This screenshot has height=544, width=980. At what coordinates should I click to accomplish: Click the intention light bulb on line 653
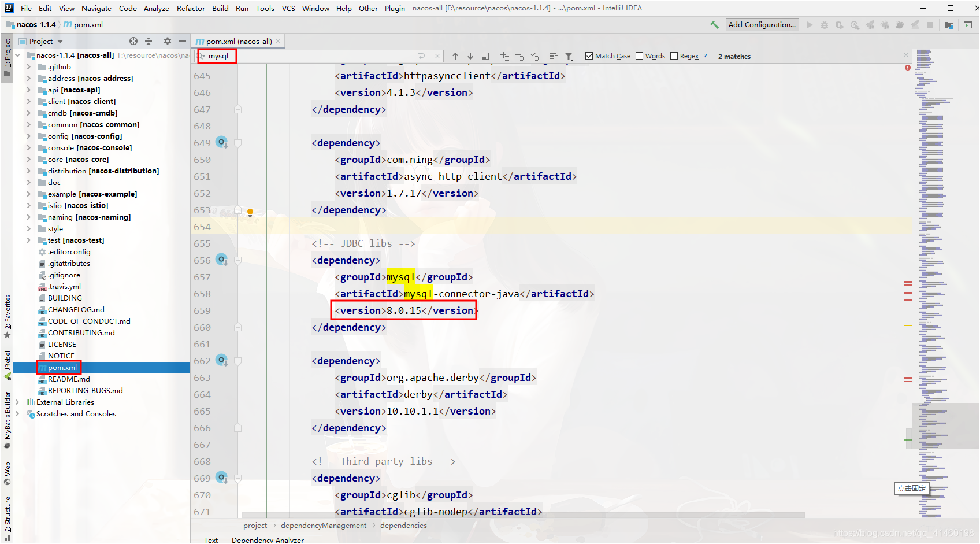(x=250, y=212)
